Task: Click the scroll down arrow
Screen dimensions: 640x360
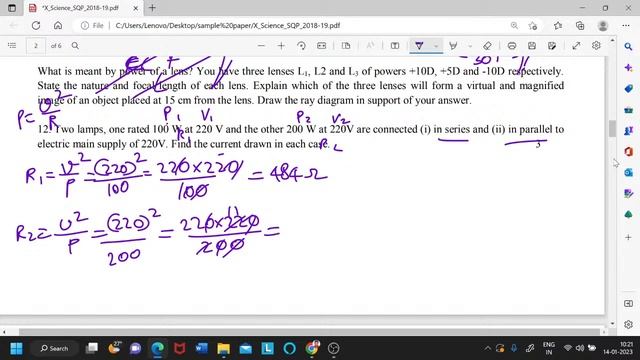Action: point(612,324)
